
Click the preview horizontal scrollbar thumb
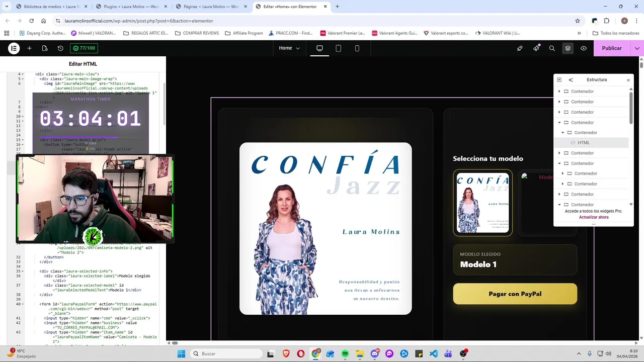coord(175,343)
